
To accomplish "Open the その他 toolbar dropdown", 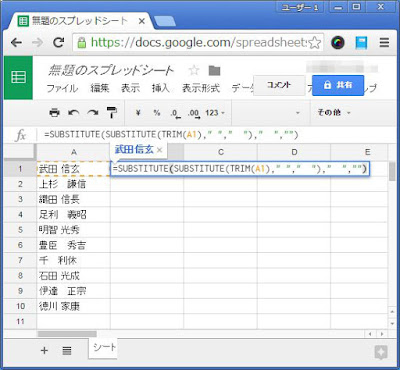I will click(x=334, y=113).
